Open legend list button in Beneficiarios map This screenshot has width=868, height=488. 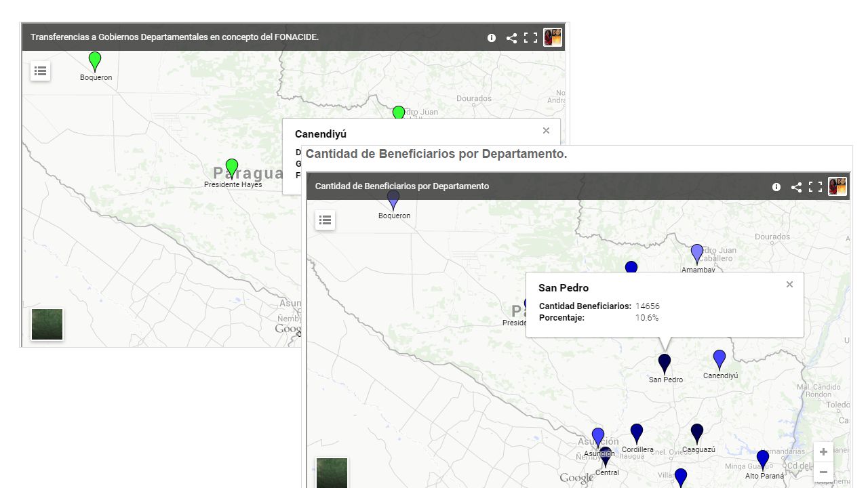(325, 220)
